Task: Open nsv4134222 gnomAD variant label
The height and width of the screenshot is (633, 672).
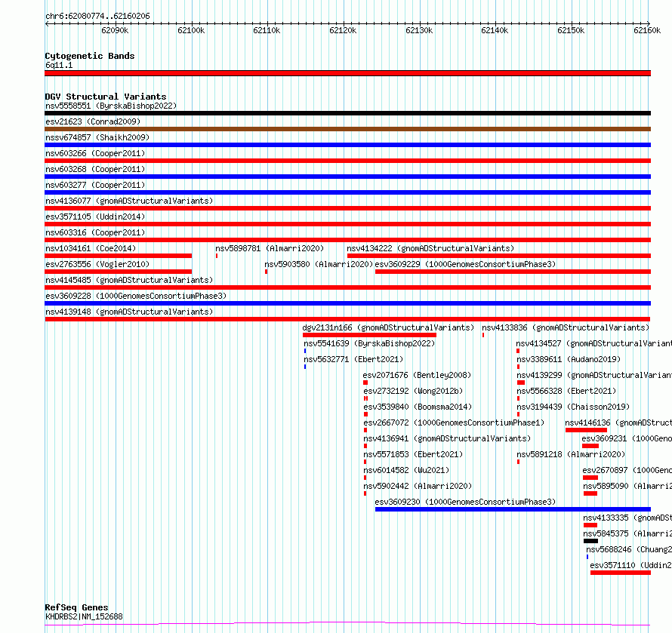Action: click(430, 248)
